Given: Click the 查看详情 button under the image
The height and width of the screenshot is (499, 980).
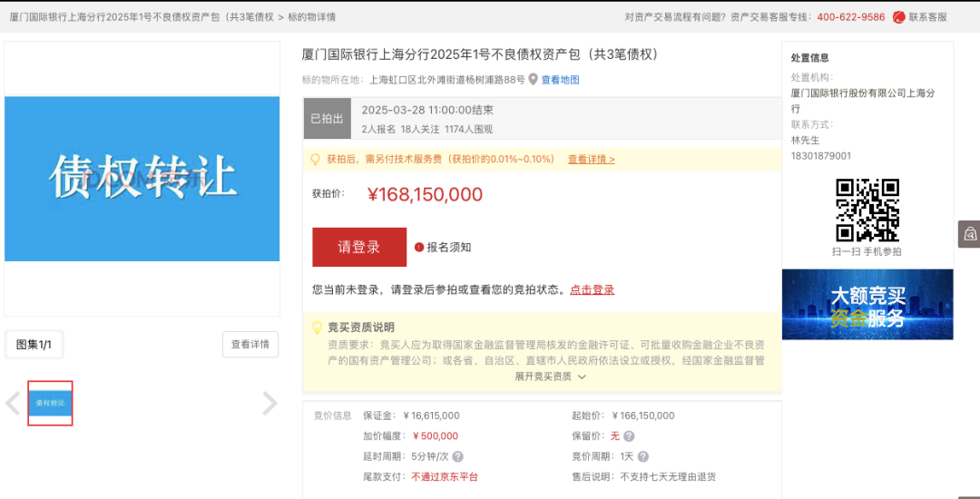Looking at the screenshot, I should (250, 344).
